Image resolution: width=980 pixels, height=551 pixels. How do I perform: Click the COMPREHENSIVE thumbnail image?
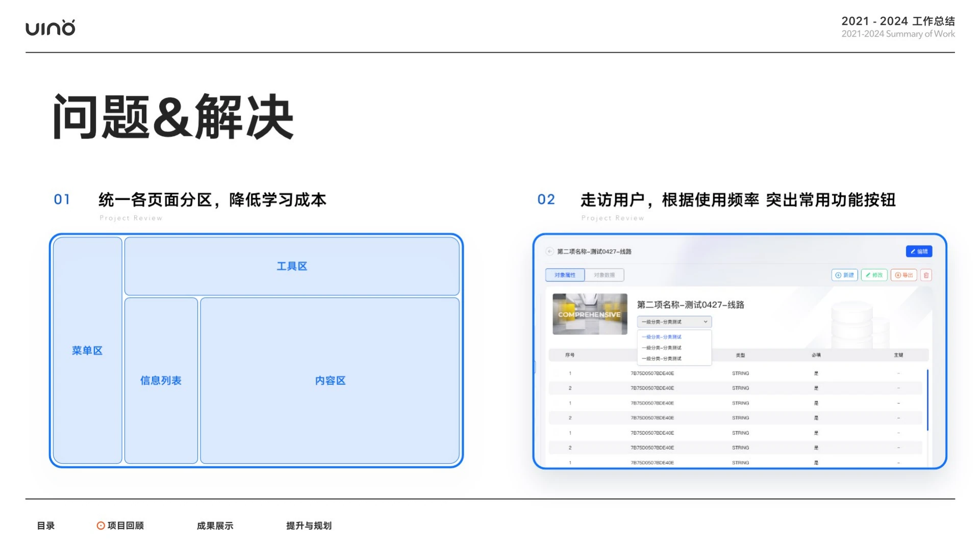pos(590,314)
